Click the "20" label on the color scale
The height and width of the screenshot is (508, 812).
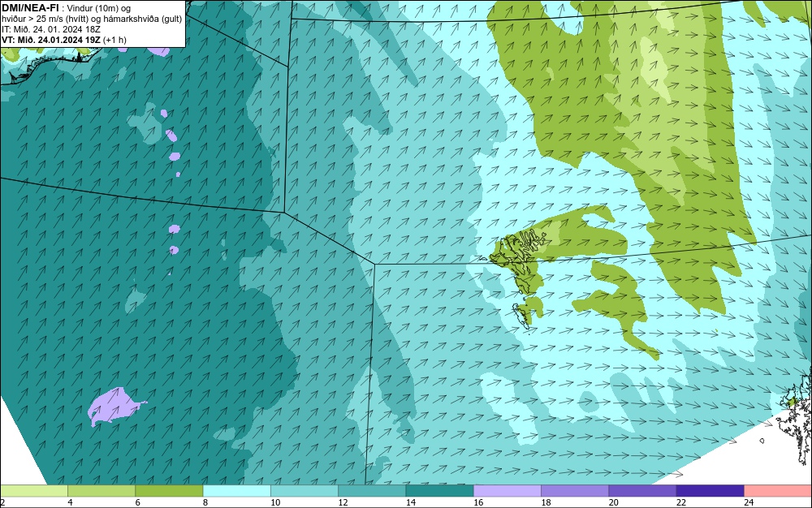point(614,502)
